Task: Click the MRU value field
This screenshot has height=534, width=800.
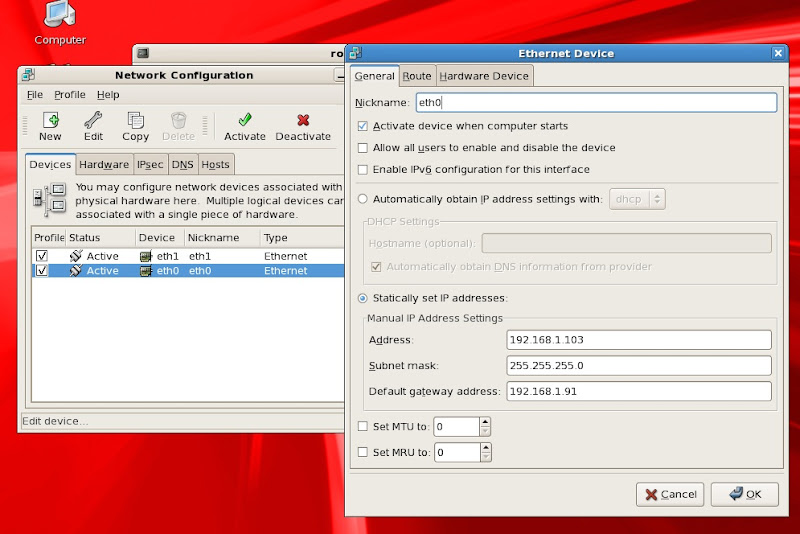Action: [x=457, y=452]
